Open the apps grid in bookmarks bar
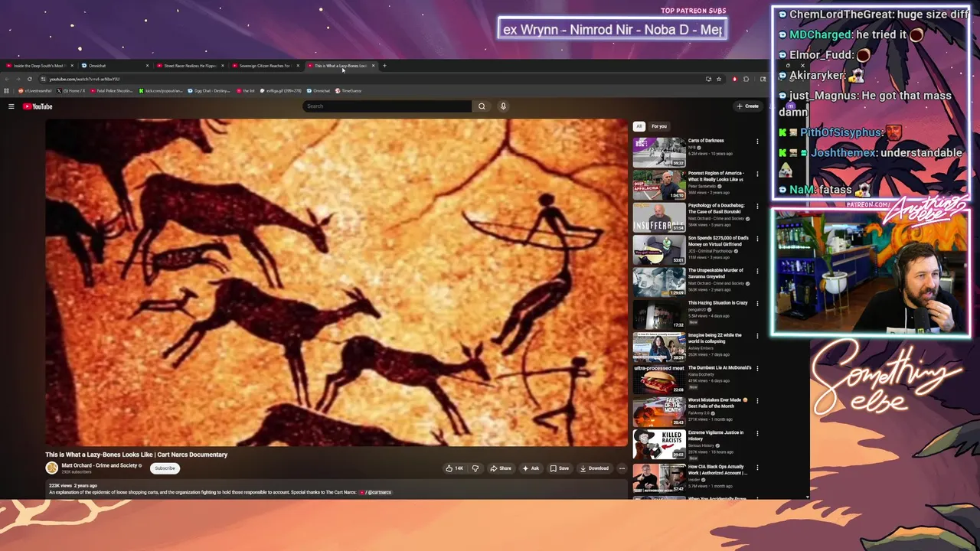 [8, 90]
